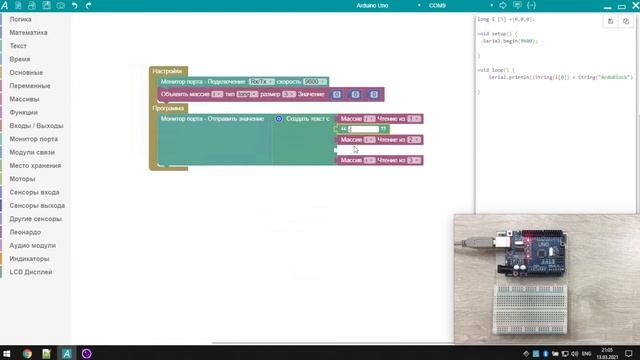Toggle the code braces icon in top bar

[x=531, y=5]
